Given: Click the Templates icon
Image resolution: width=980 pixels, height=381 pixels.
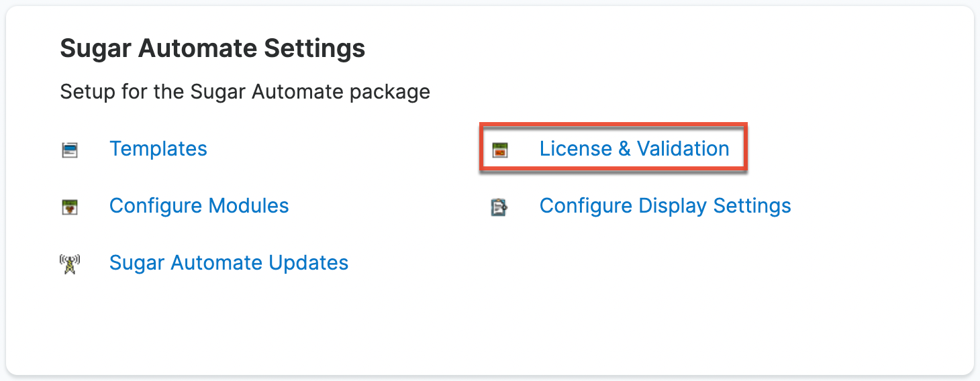Looking at the screenshot, I should point(70,150).
